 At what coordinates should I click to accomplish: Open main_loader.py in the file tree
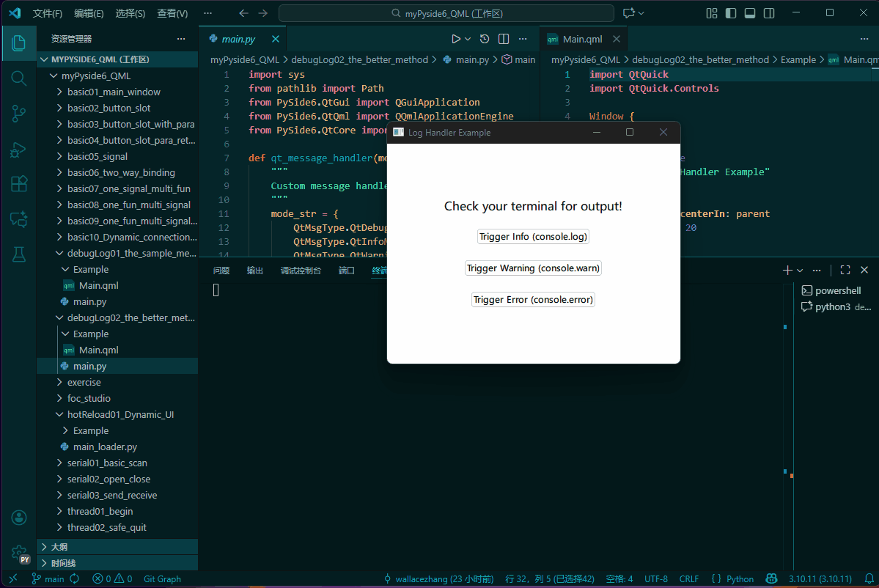coord(118,446)
